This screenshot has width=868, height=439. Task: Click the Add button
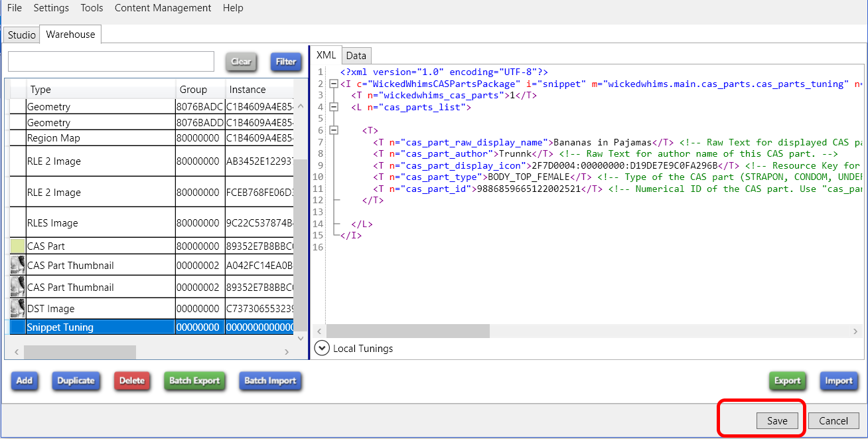[x=25, y=381]
